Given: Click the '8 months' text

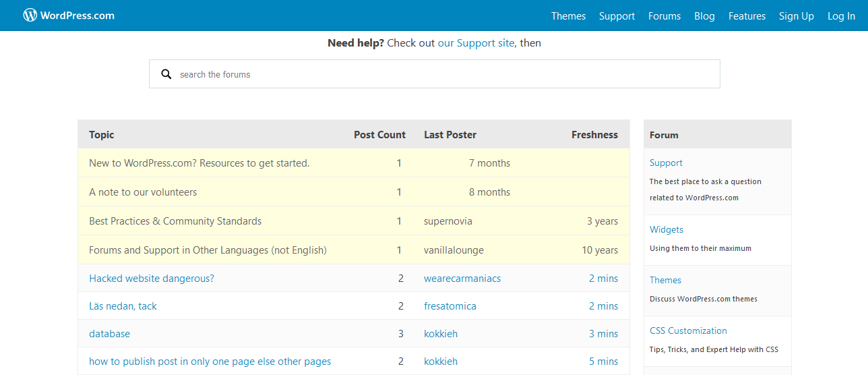Looking at the screenshot, I should (x=490, y=192).
